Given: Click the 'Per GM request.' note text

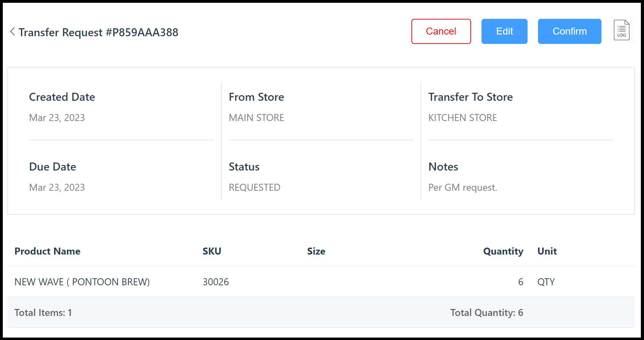Looking at the screenshot, I should 462,188.
